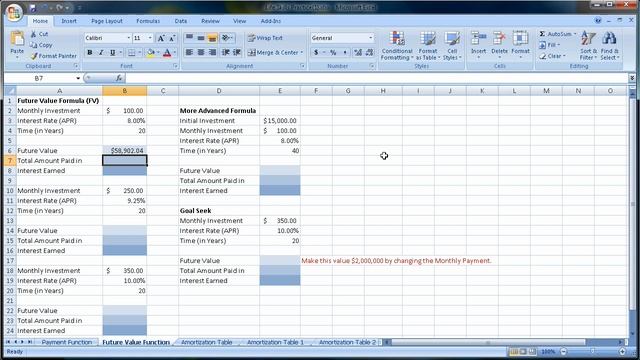The width and height of the screenshot is (640, 360).
Task: Toggle Italic formatting
Action: tap(101, 53)
